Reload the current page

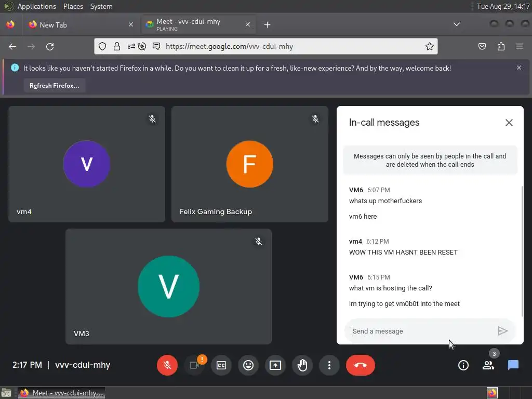(50, 46)
